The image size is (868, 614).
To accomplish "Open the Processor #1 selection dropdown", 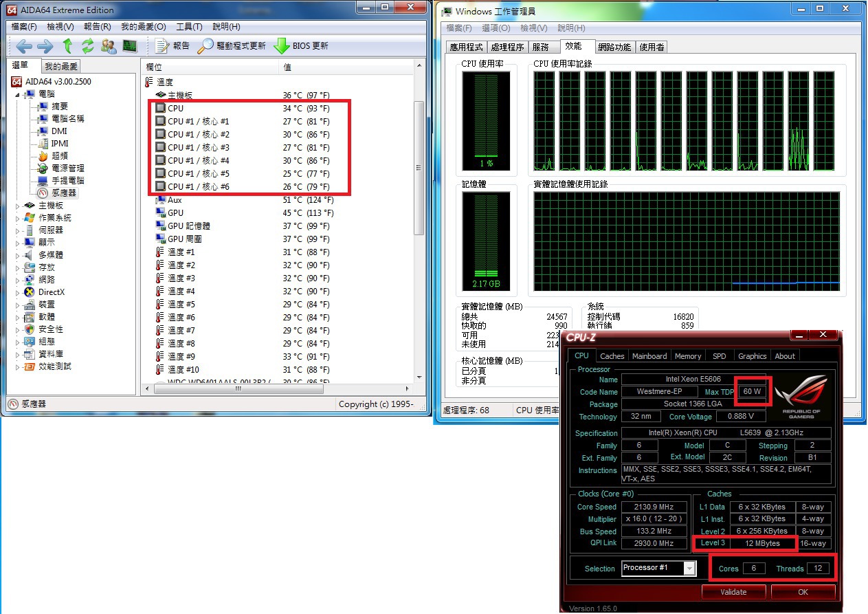I will coord(658,568).
